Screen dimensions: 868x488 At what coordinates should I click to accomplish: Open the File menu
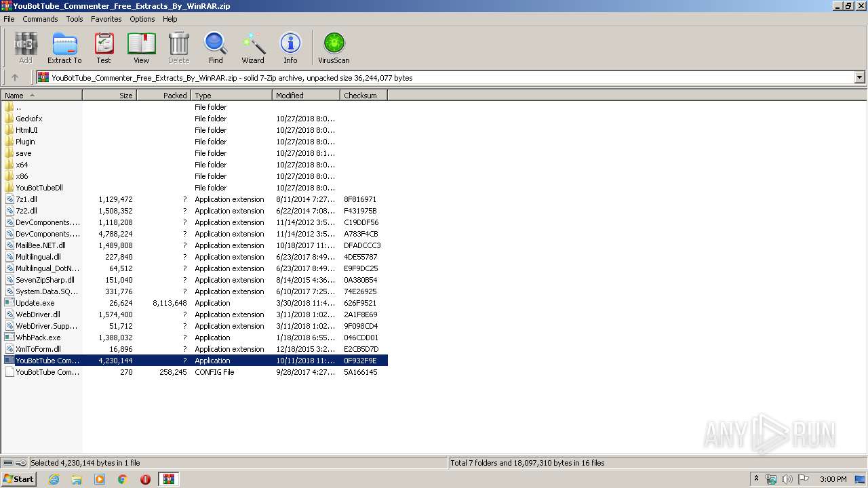point(9,19)
